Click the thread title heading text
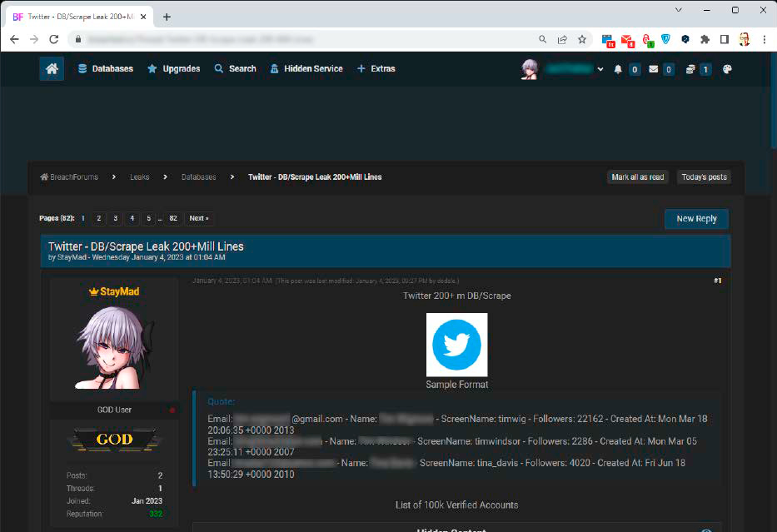The image size is (777, 532). [x=146, y=246]
